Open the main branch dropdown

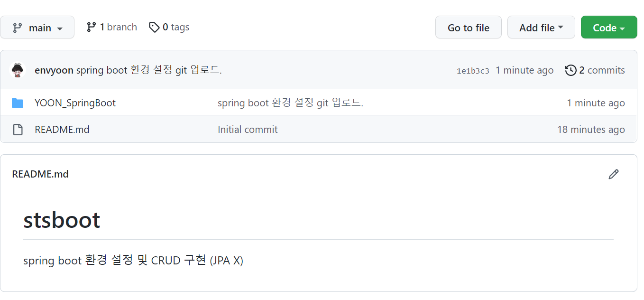coord(37,27)
